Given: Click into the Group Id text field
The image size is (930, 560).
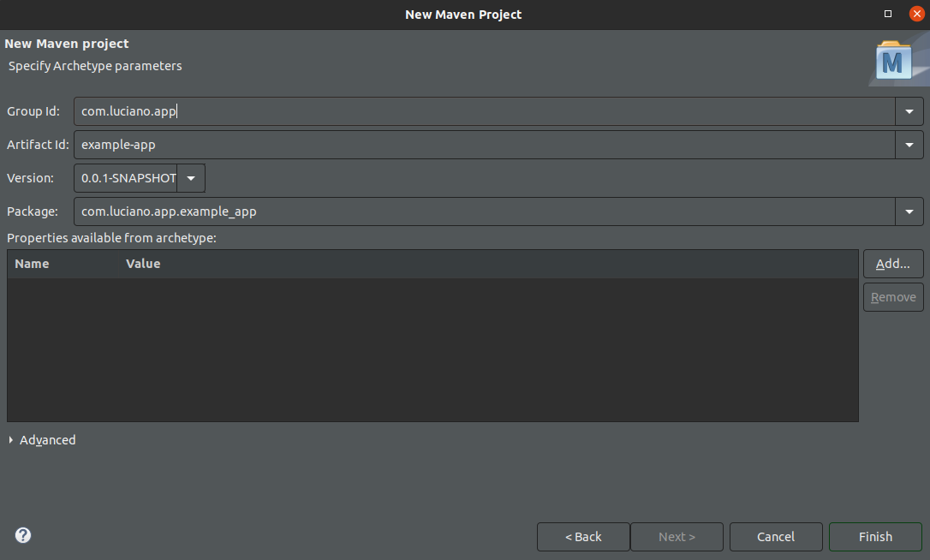Looking at the screenshot, I should click(x=480, y=111).
